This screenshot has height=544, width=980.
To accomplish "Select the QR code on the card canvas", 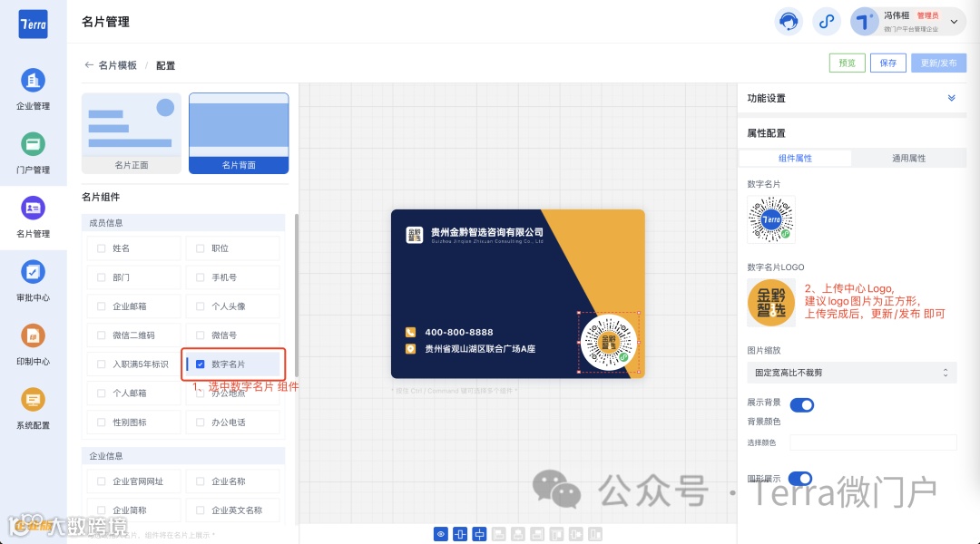I will coord(609,342).
